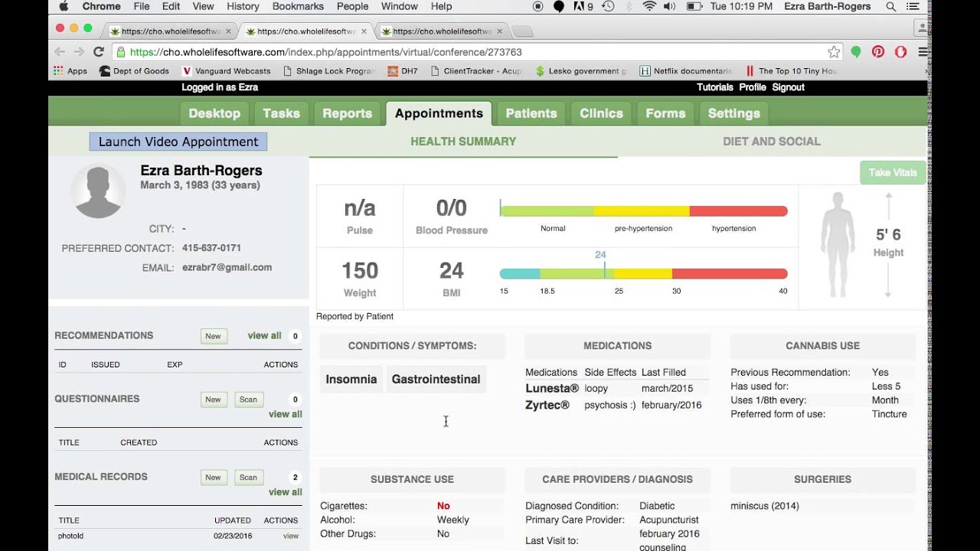This screenshot has height=551, width=980.
Task: Open the Bookmarks menu
Action: tap(298, 6)
